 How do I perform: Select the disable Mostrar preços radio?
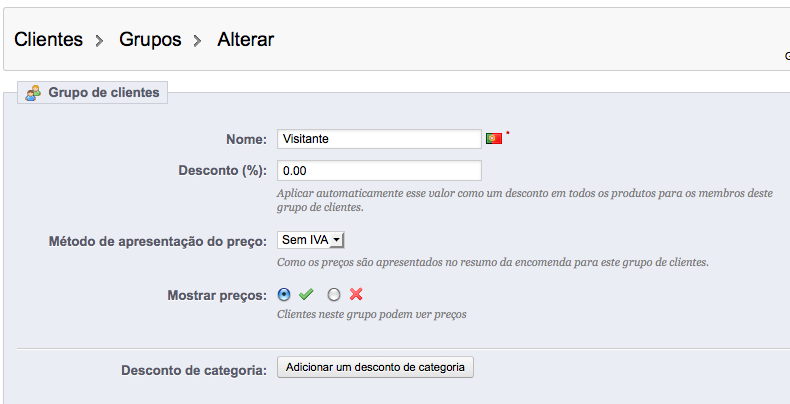pyautogui.click(x=334, y=295)
